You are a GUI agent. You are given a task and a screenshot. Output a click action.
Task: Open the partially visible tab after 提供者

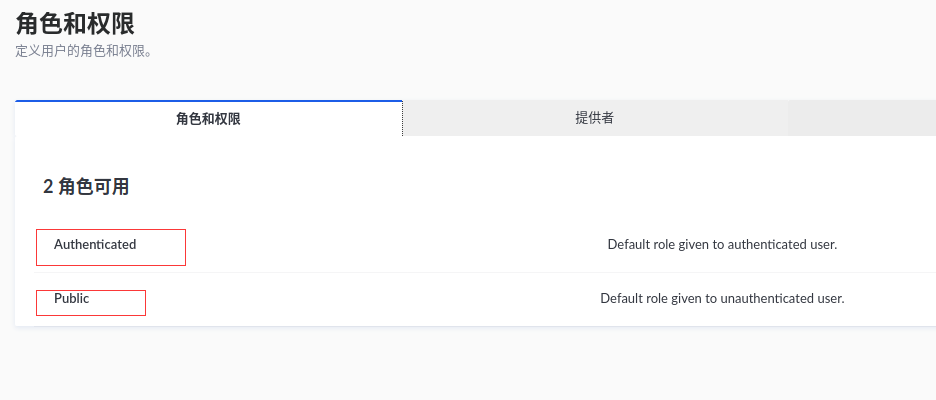pos(862,118)
